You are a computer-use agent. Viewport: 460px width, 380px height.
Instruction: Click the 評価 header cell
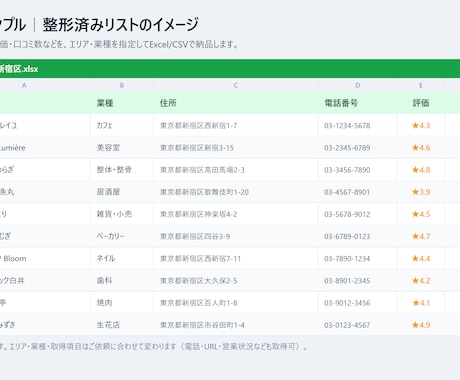421,103
